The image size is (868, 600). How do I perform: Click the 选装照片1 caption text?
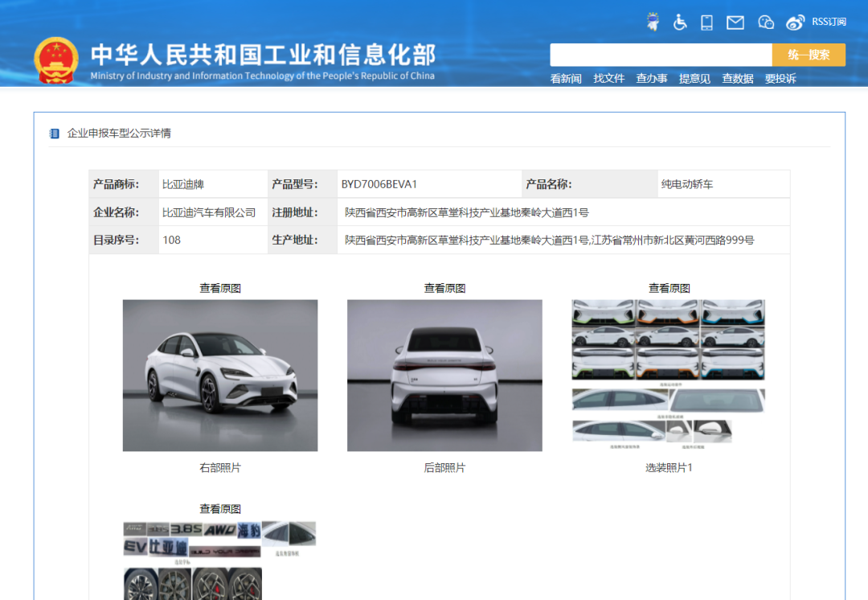[669, 467]
